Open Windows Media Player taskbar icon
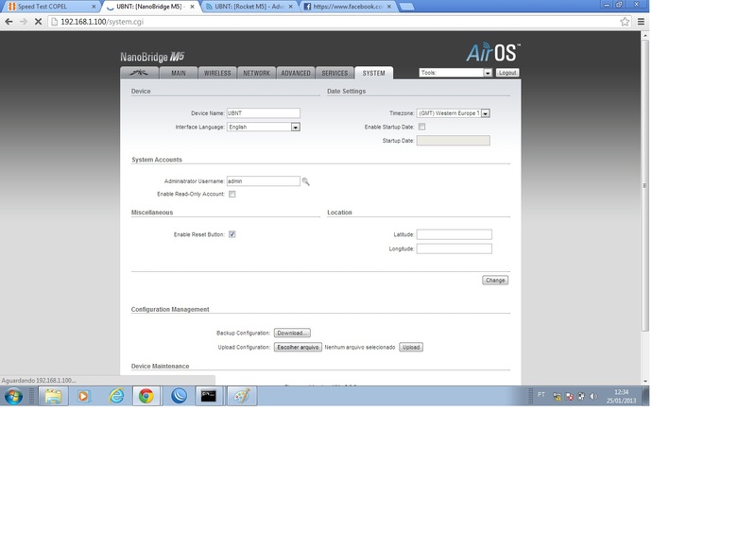Viewport: 756px width, 548px height. [83, 396]
